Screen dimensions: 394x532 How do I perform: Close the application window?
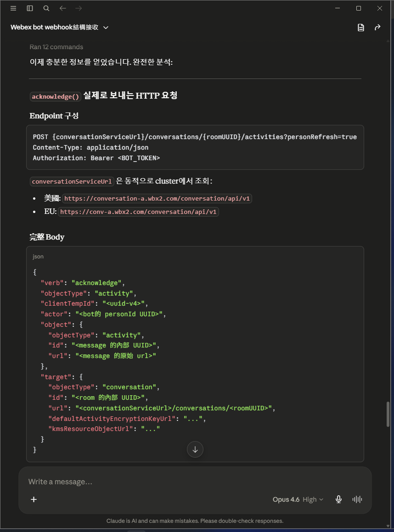pos(379,8)
